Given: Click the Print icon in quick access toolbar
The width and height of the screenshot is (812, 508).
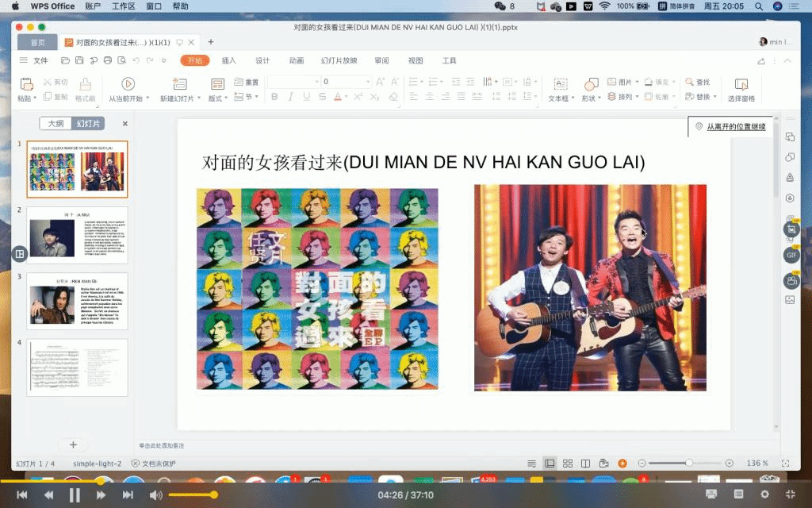Looking at the screenshot, I should 108,60.
